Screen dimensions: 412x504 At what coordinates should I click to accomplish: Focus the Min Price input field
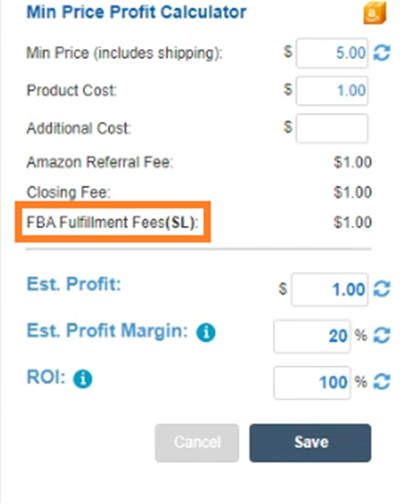click(x=332, y=53)
